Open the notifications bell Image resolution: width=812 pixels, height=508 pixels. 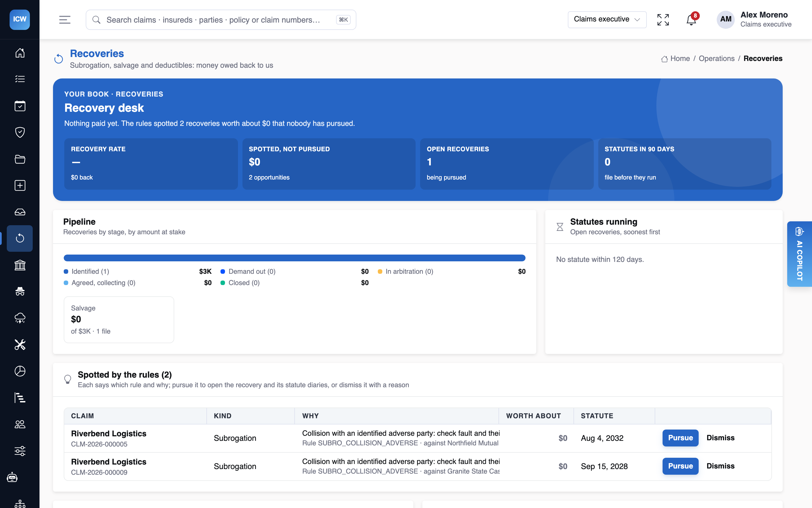pos(691,20)
